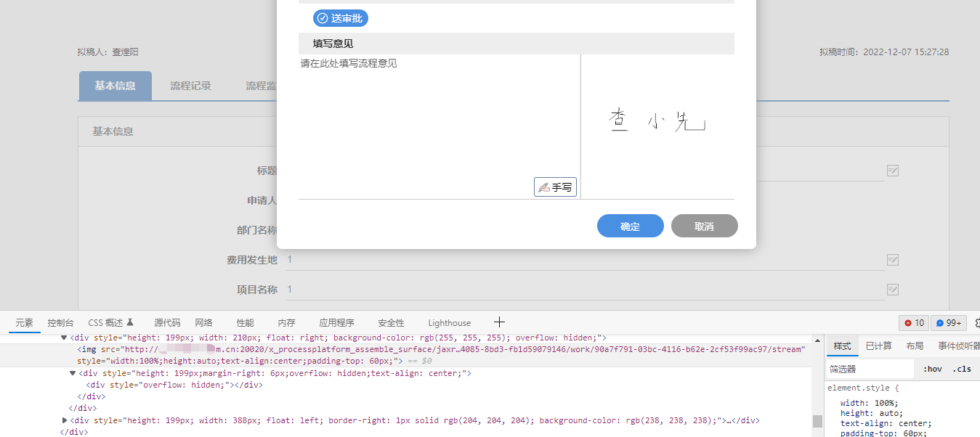Click the 基本信息 panel section header
The width and height of the screenshot is (980, 437).
coord(514,131)
